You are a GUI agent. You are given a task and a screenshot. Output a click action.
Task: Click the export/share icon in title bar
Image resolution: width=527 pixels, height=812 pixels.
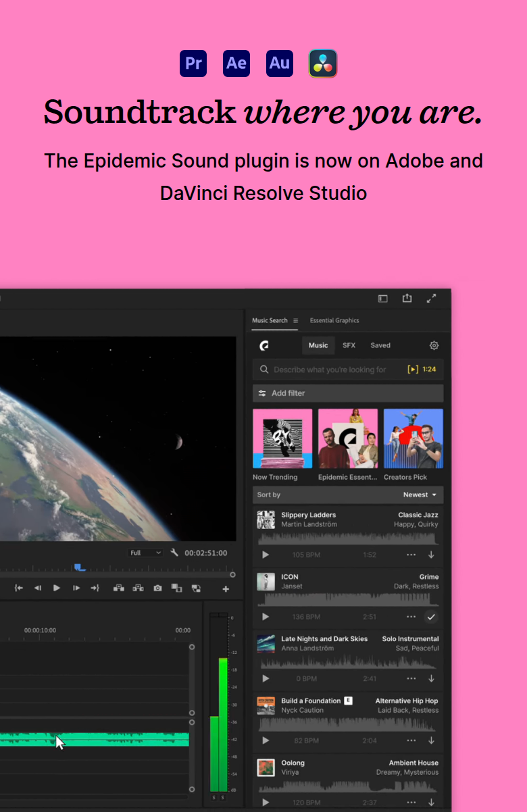tap(407, 298)
